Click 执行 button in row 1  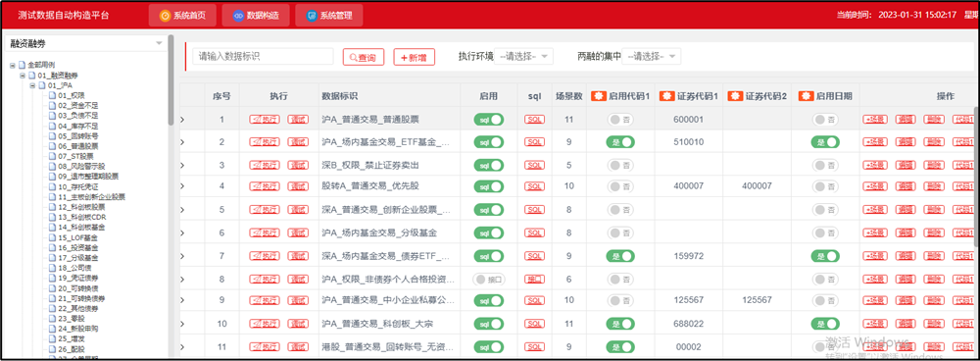click(x=265, y=120)
